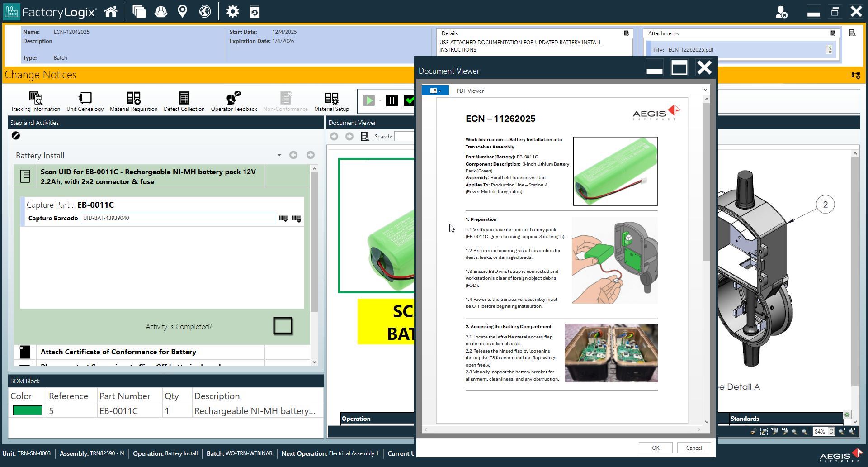Screen dimensions: 868x467
Task: Open the Material Requisition tool
Action: [133, 100]
